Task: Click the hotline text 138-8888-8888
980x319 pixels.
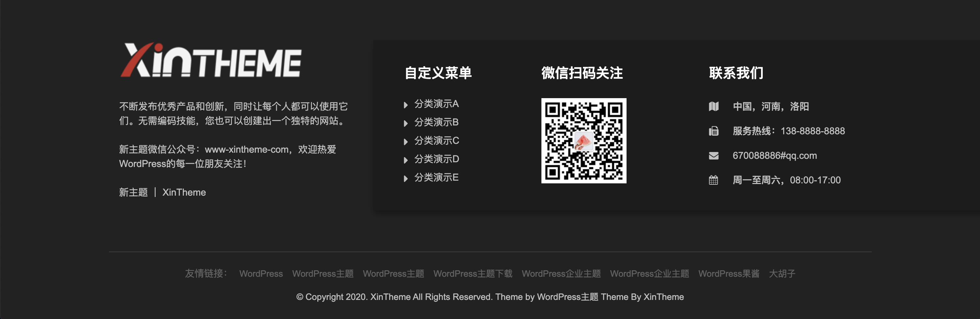Action: pyautogui.click(x=812, y=131)
